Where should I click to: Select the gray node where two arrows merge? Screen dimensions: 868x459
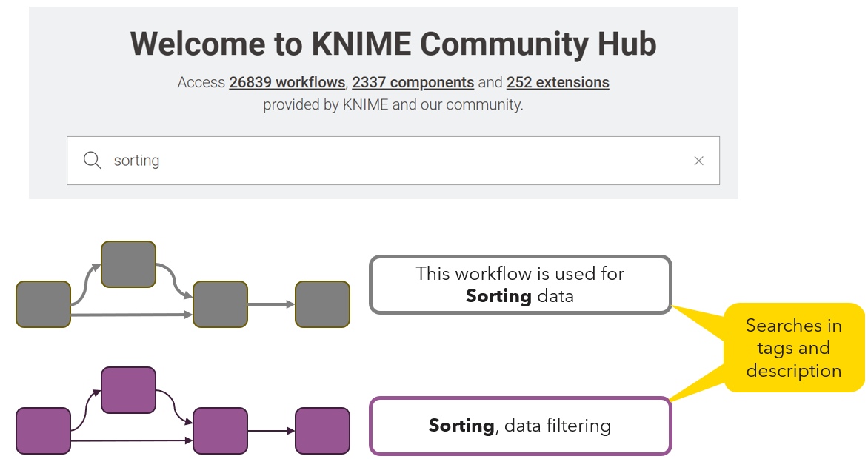point(220,304)
